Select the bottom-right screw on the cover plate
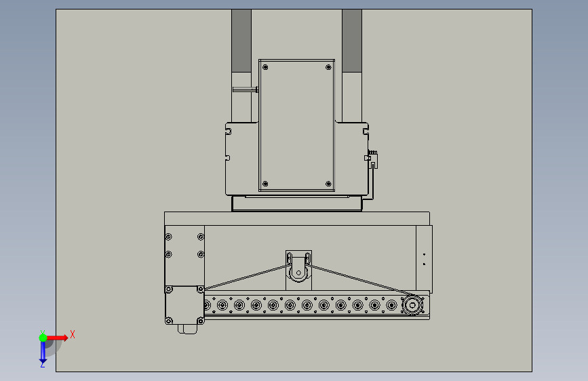The height and width of the screenshot is (381, 588). (x=328, y=184)
